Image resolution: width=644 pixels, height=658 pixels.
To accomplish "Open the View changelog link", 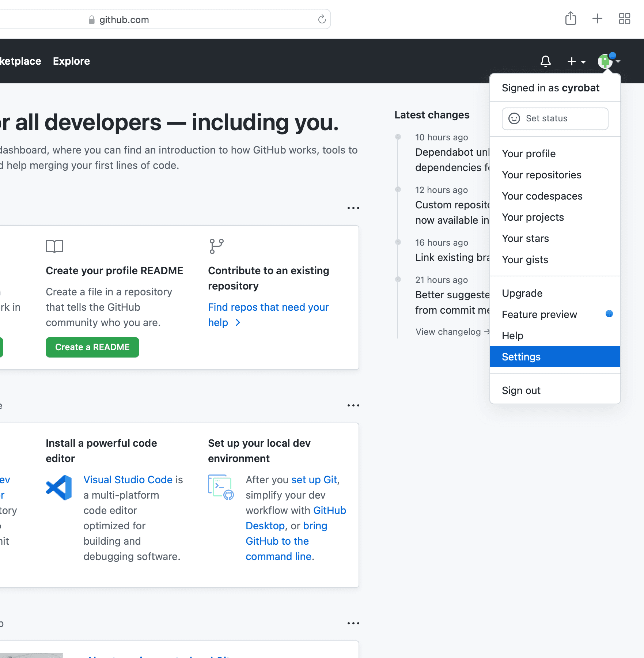I will click(452, 332).
